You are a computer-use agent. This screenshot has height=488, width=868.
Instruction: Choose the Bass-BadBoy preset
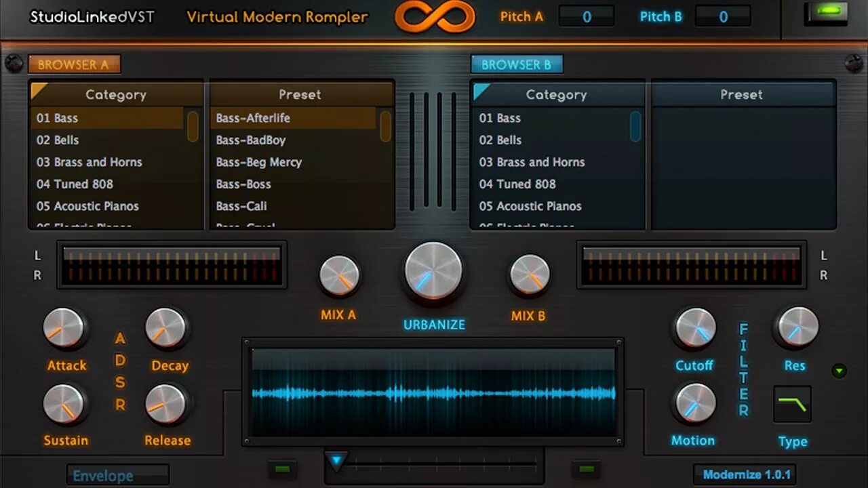point(294,140)
